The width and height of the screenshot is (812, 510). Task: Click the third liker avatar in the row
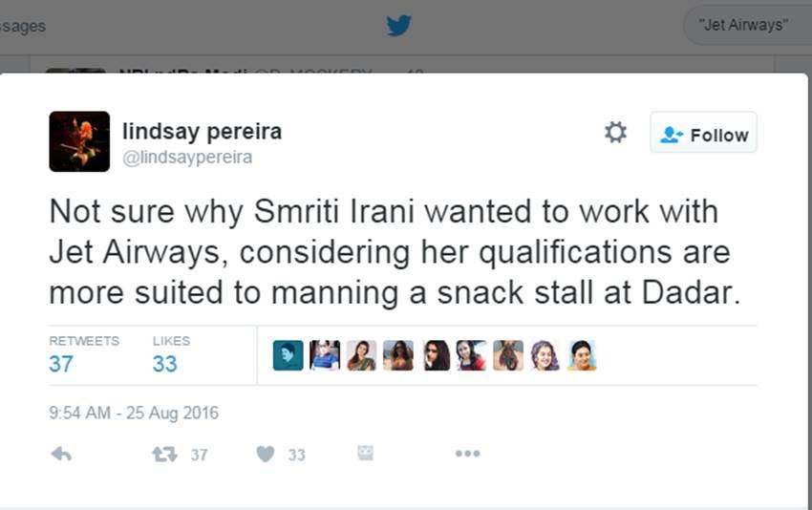361,355
